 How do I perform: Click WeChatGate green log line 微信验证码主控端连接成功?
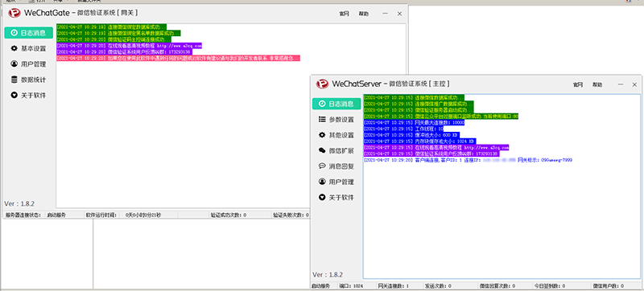(x=114, y=39)
